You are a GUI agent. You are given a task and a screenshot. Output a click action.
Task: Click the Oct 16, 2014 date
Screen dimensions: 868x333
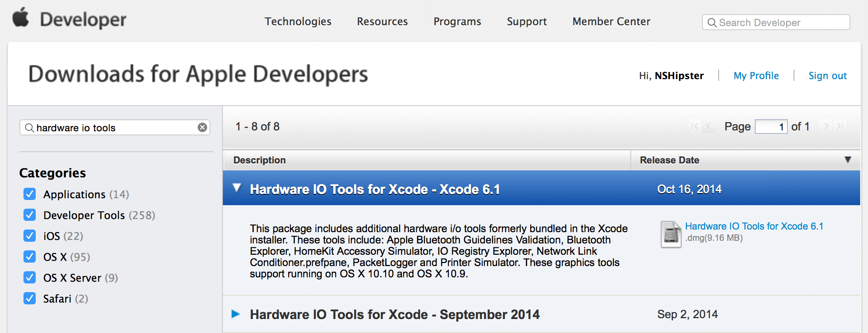pos(690,189)
